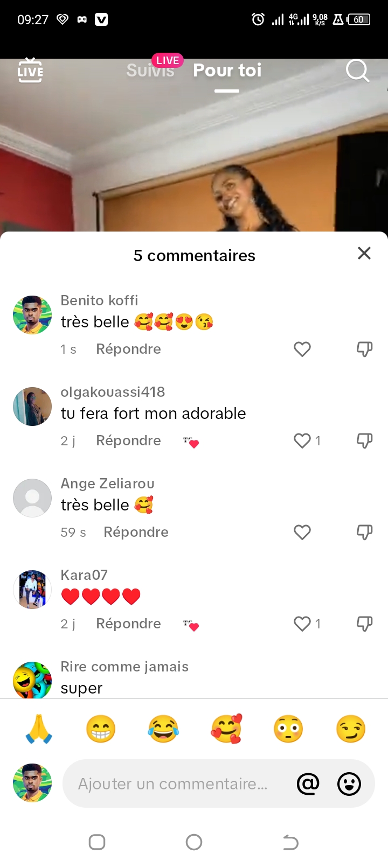Insert the tears of joy emoji

(x=163, y=729)
